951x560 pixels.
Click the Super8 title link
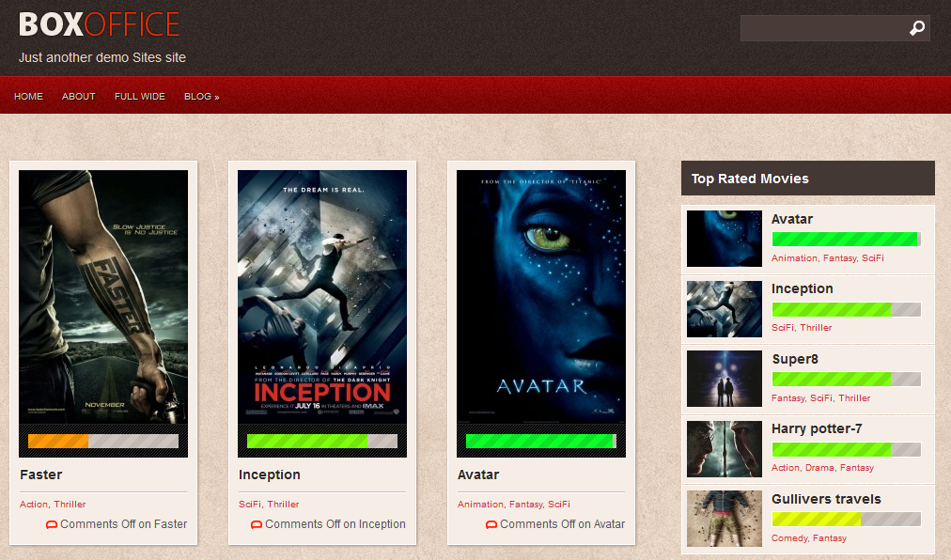(794, 359)
